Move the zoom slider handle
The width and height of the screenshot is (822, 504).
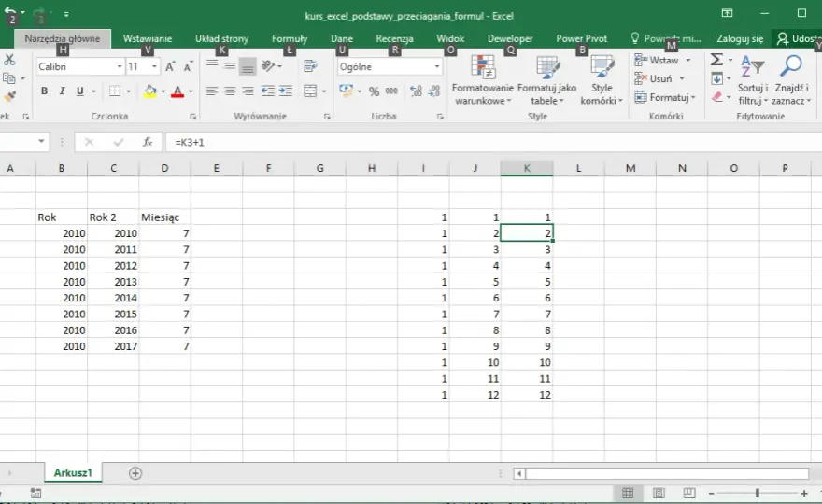(x=757, y=493)
